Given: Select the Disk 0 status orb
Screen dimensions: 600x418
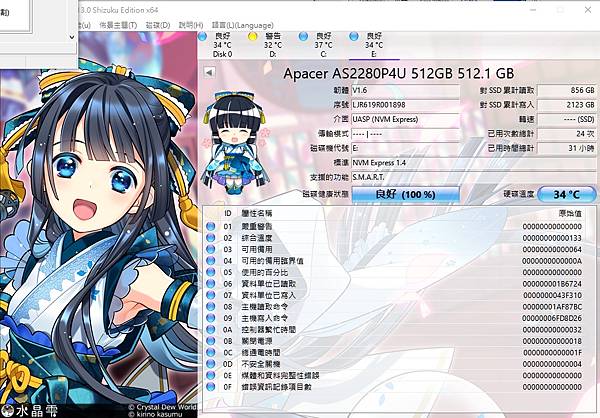Looking at the screenshot, I should (x=203, y=37).
